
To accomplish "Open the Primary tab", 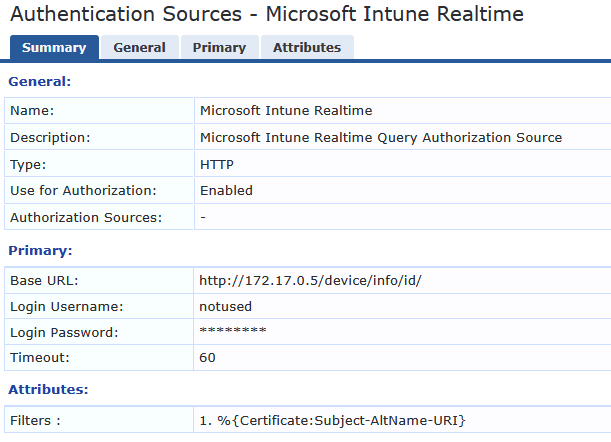I will (219, 48).
